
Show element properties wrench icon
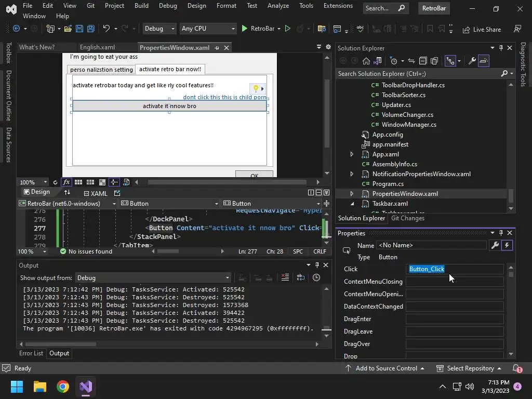(495, 245)
